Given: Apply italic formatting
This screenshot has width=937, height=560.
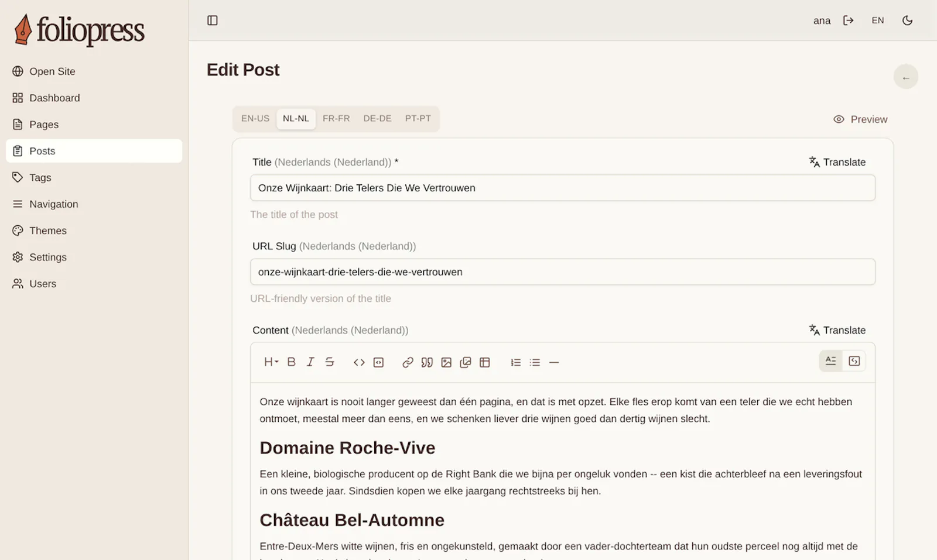Looking at the screenshot, I should point(310,362).
